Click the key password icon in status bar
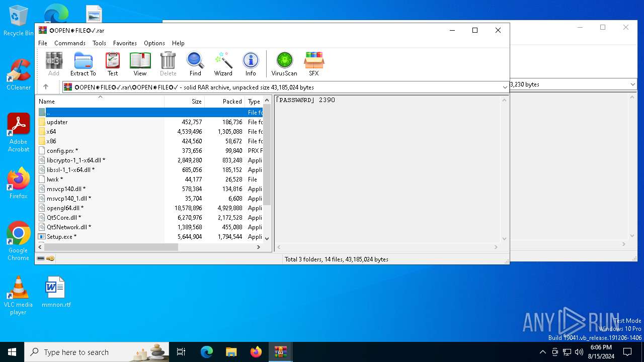Viewport: 644px width, 362px height. click(50, 259)
